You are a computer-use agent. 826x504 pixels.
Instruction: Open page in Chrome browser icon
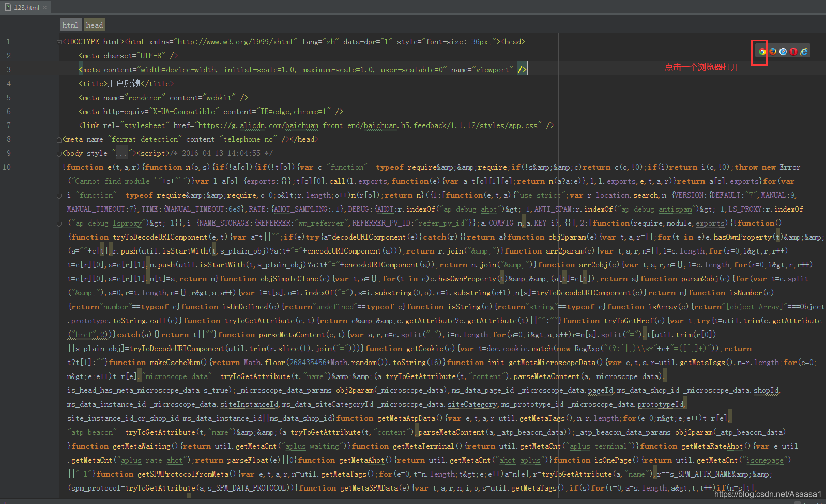pyautogui.click(x=762, y=52)
